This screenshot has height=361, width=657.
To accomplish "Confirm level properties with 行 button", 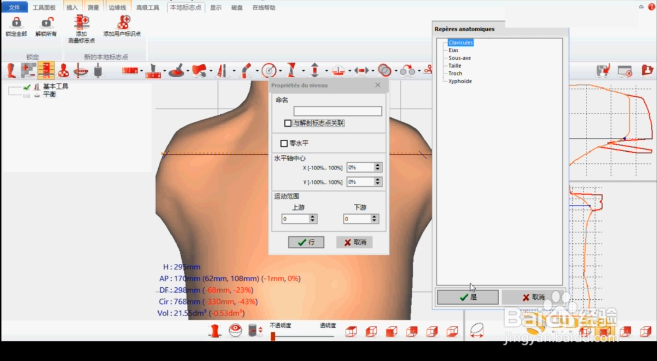I will (x=306, y=242).
